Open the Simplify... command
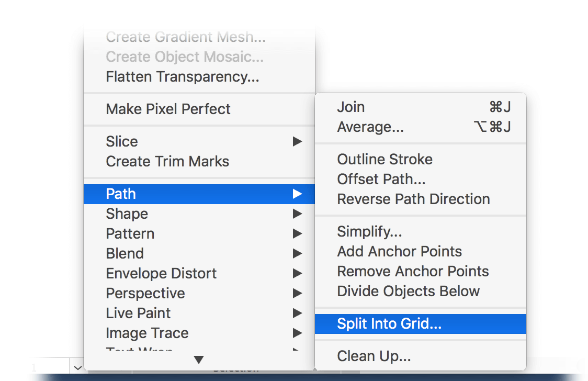The height and width of the screenshot is (381, 588). coord(421,231)
